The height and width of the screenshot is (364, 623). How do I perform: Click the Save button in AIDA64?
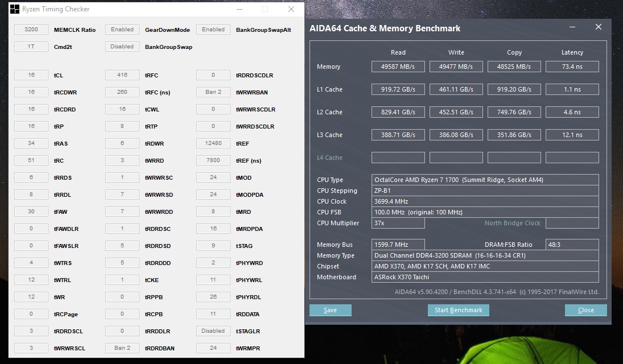click(x=330, y=310)
